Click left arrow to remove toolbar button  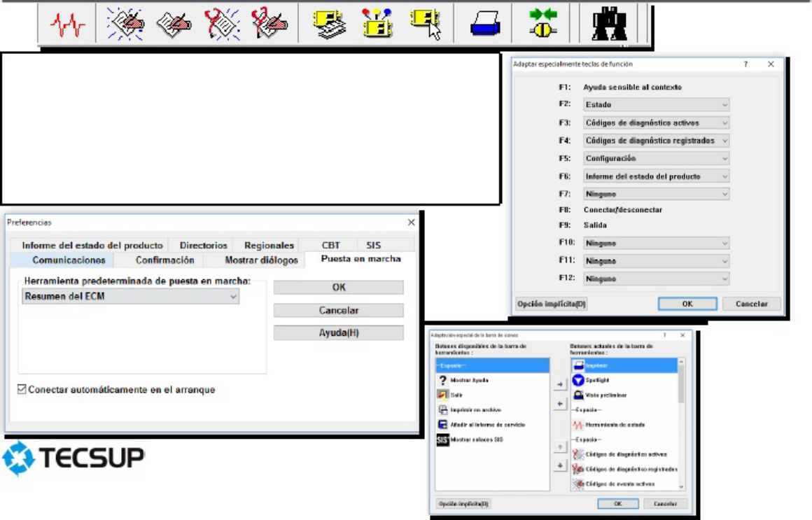pyautogui.click(x=560, y=403)
